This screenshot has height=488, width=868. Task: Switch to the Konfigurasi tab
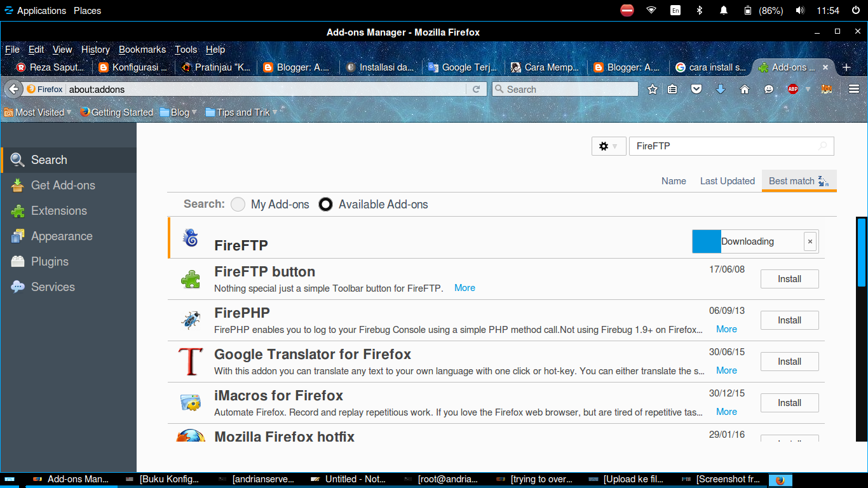[133, 67]
